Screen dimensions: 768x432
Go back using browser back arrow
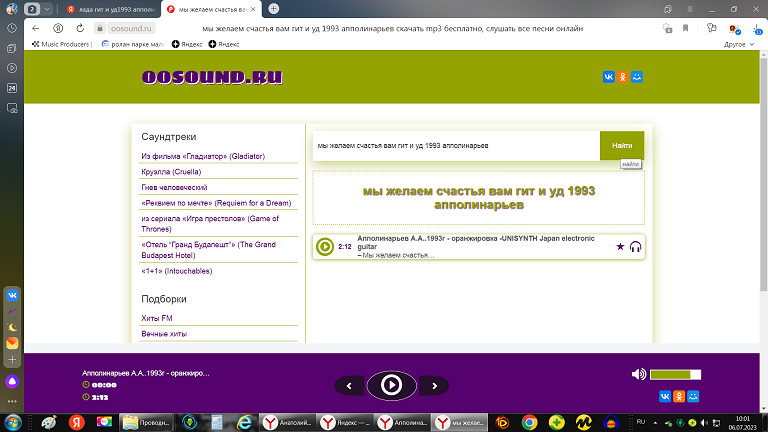pos(35,28)
